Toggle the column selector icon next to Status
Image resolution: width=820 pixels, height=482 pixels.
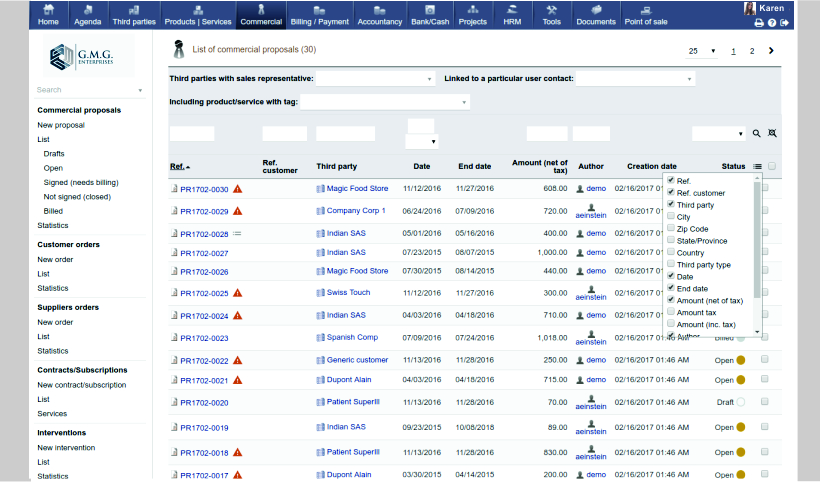click(758, 167)
